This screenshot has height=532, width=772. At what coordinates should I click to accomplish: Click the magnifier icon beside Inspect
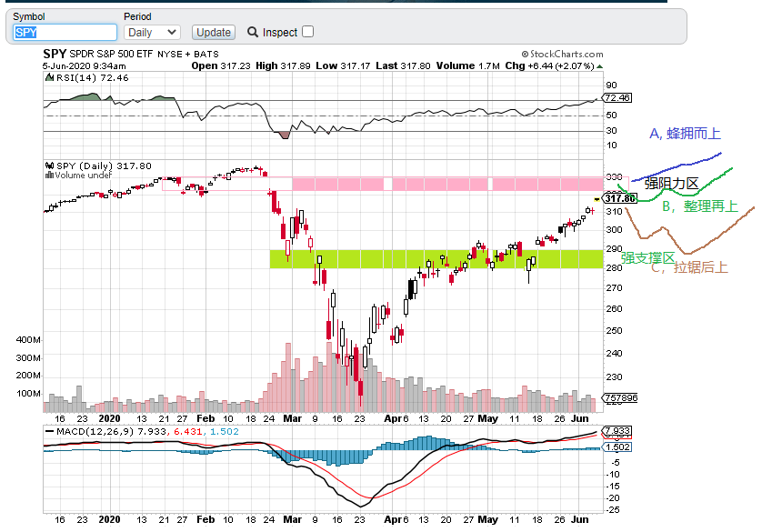[253, 32]
